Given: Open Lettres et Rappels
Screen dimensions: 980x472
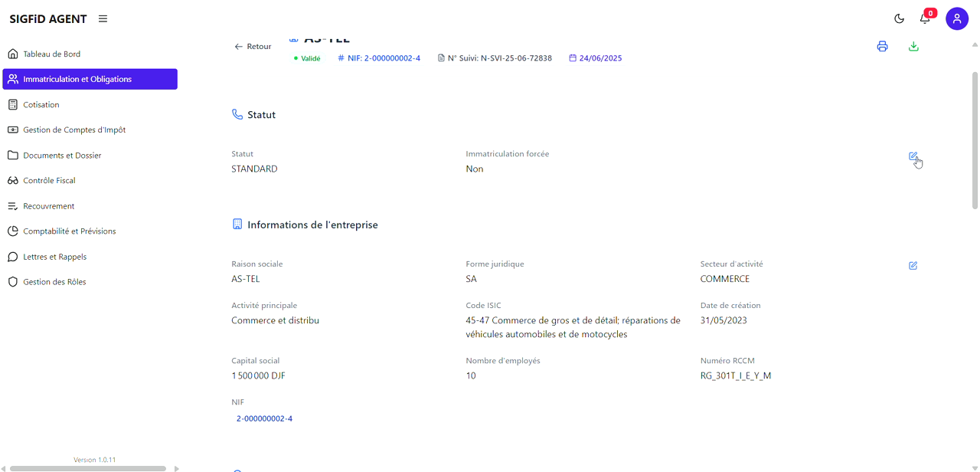Looking at the screenshot, I should pyautogui.click(x=54, y=257).
